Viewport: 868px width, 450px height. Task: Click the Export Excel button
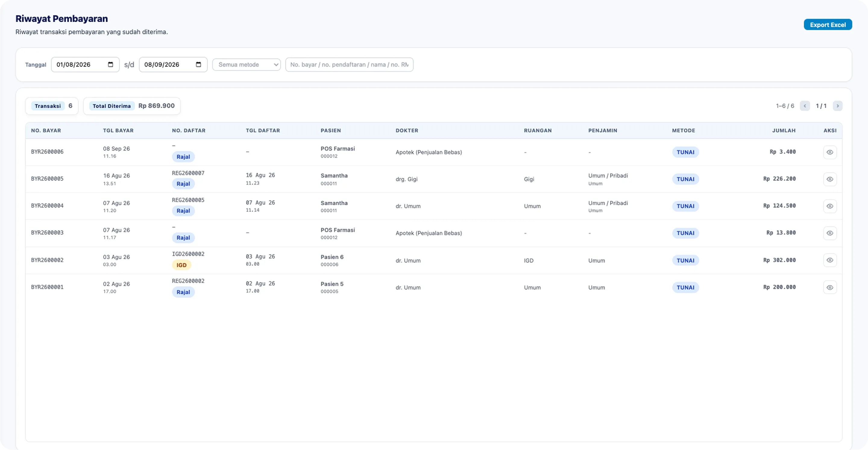(828, 25)
